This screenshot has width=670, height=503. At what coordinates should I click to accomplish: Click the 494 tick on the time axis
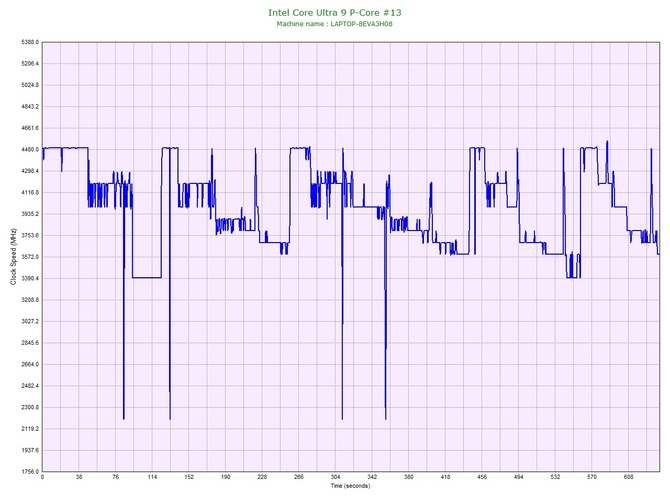519,477
